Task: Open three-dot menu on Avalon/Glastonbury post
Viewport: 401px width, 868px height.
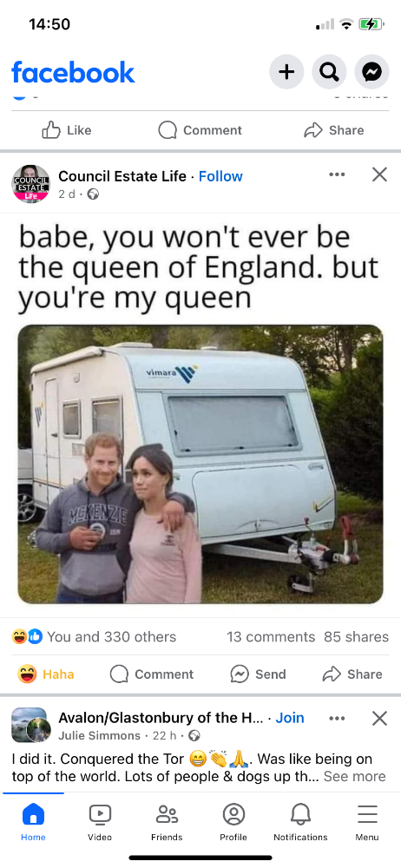Action: (x=337, y=719)
